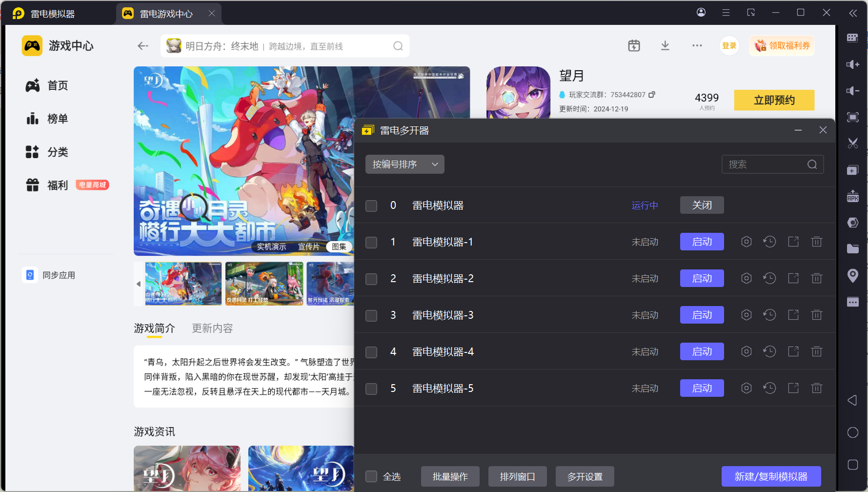Open settings for 雷电模拟器-5

coord(746,388)
